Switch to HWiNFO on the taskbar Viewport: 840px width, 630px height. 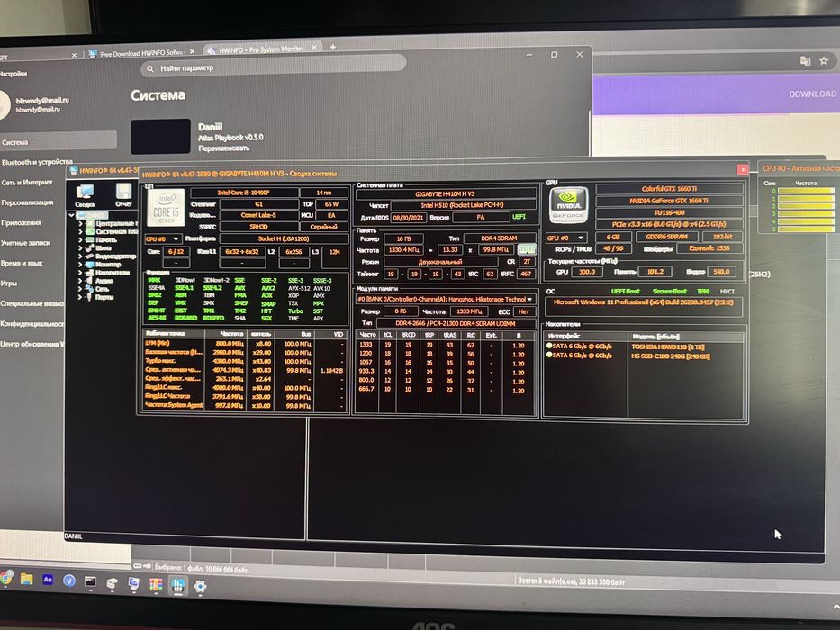coord(178,584)
